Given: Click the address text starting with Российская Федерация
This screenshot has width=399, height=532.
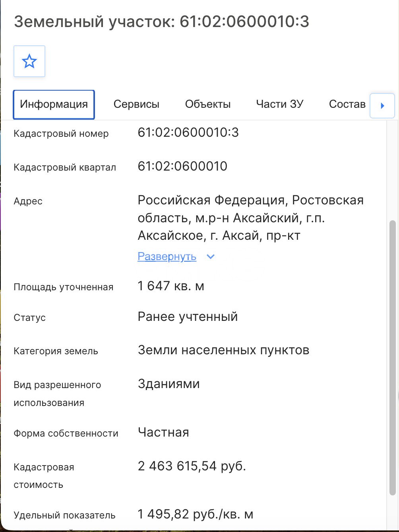Looking at the screenshot, I should pyautogui.click(x=251, y=218).
